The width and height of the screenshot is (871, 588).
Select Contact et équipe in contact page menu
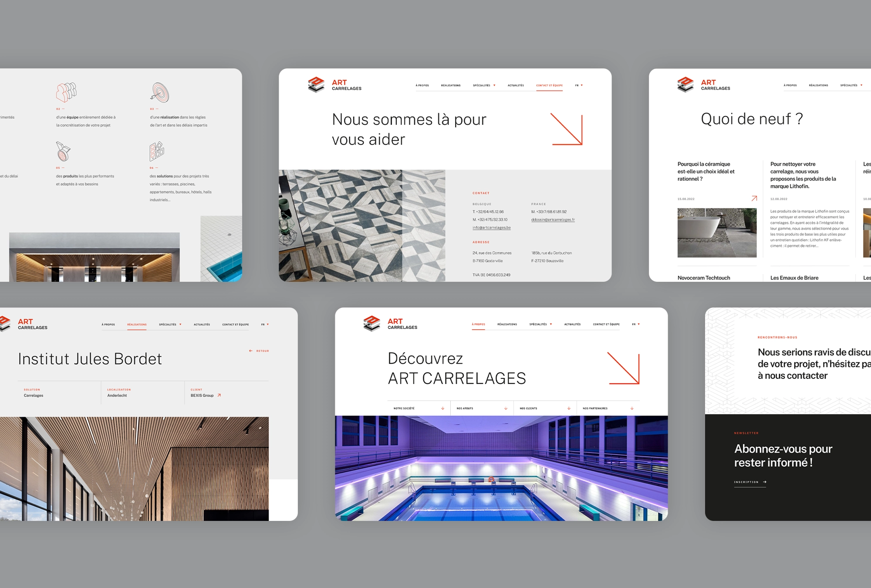549,85
